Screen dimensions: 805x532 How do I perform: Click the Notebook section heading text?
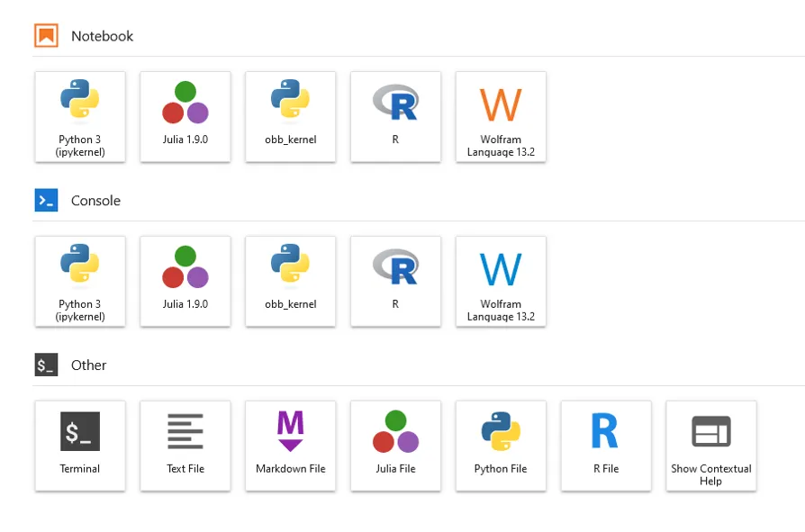[x=102, y=36]
